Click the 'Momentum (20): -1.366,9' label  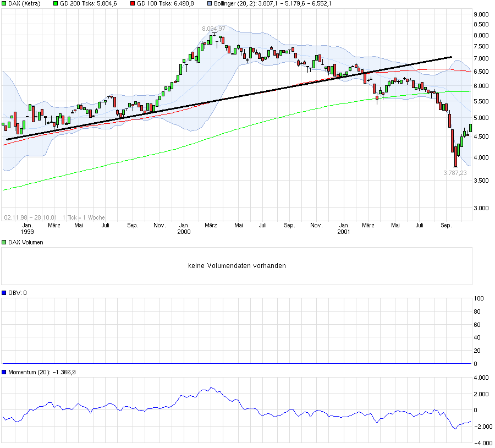point(42,372)
